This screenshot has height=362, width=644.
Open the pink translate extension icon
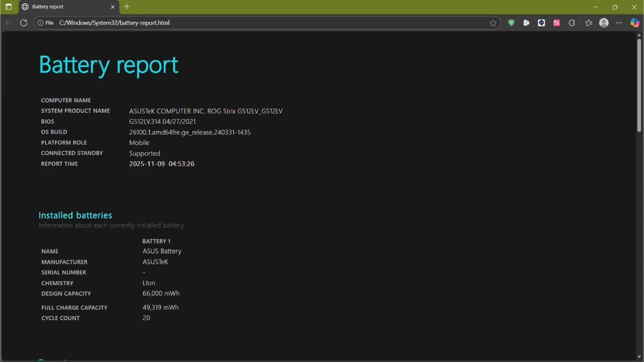pyautogui.click(x=556, y=23)
